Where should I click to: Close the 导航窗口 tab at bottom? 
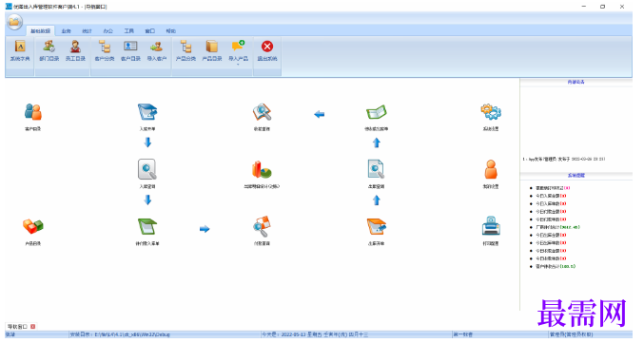(33, 327)
